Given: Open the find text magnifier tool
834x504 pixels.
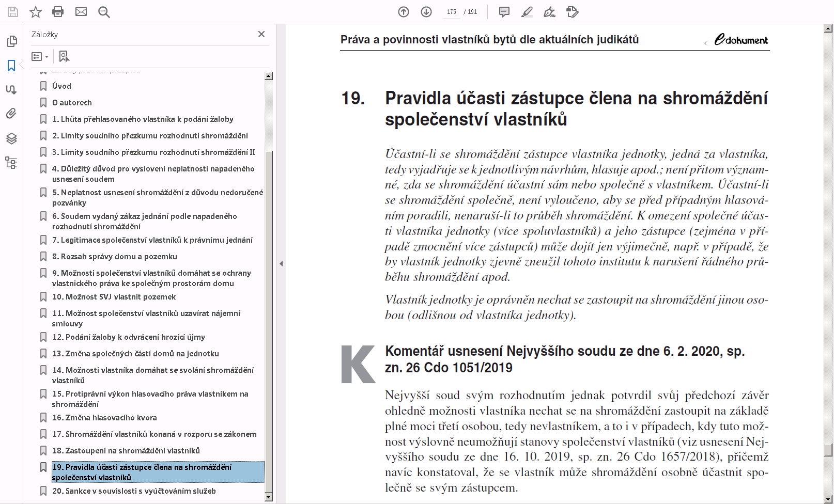Looking at the screenshot, I should click(x=104, y=11).
